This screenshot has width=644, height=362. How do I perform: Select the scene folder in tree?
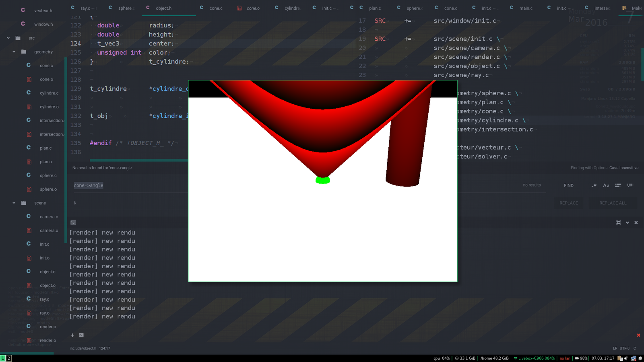(40, 203)
